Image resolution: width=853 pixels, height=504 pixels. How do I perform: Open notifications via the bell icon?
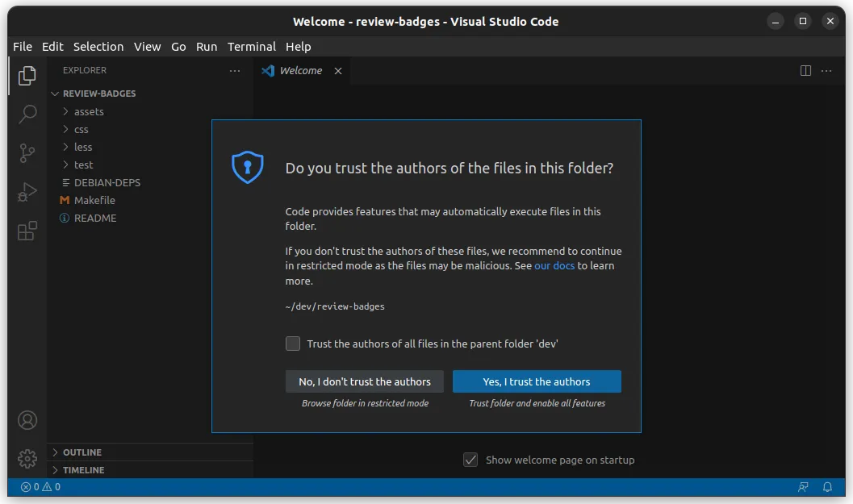[x=828, y=487]
